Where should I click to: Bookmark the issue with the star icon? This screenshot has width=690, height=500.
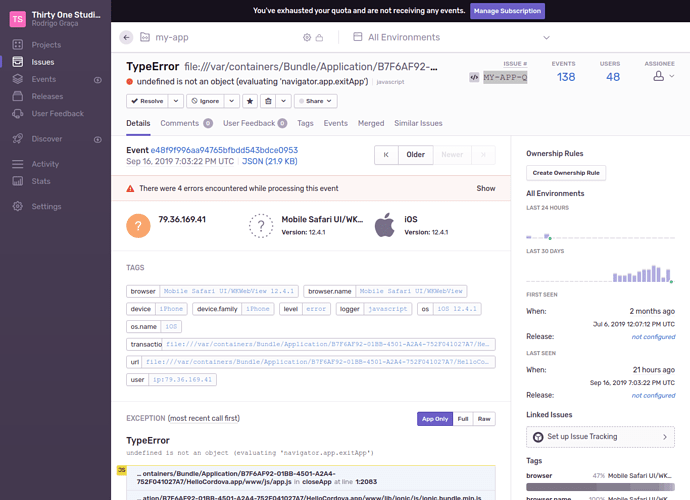coord(250,101)
